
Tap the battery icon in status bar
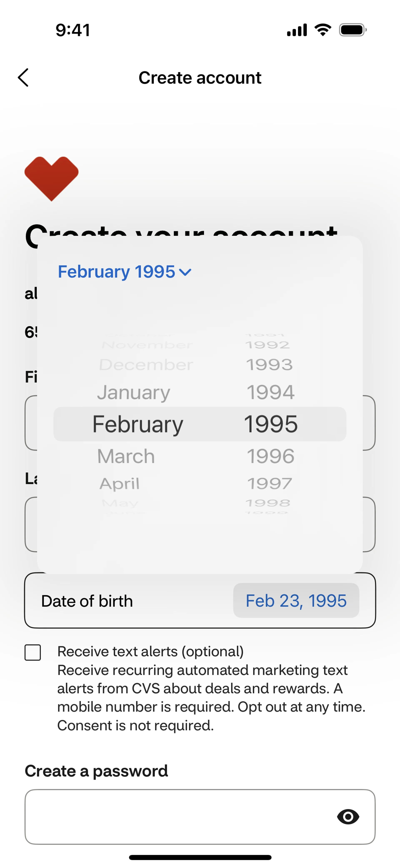pos(352,30)
